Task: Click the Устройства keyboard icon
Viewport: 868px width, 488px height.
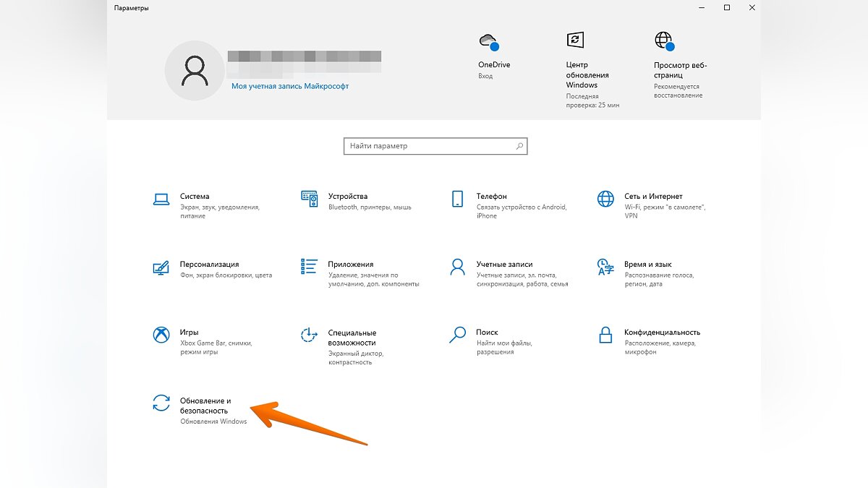Action: [x=310, y=200]
